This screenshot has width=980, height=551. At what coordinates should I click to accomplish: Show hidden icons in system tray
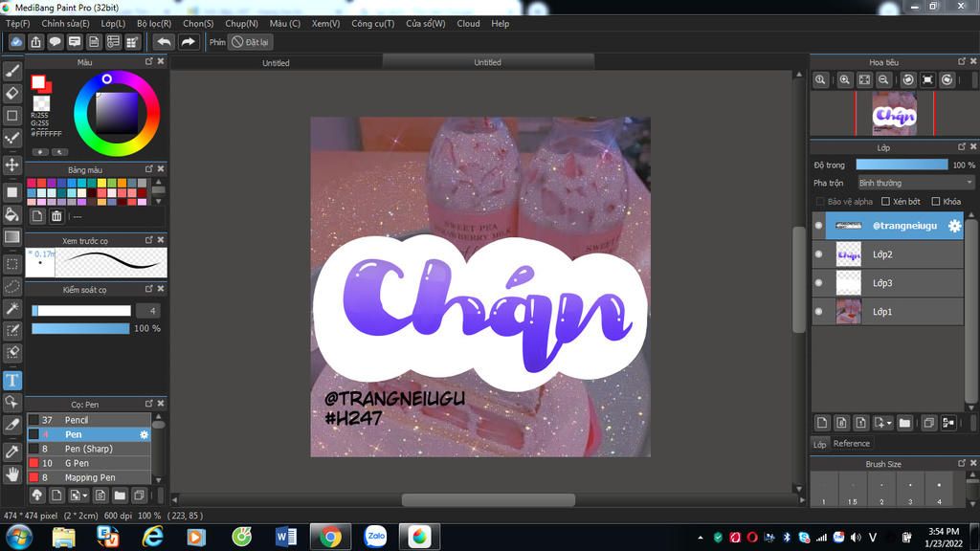[700, 538]
